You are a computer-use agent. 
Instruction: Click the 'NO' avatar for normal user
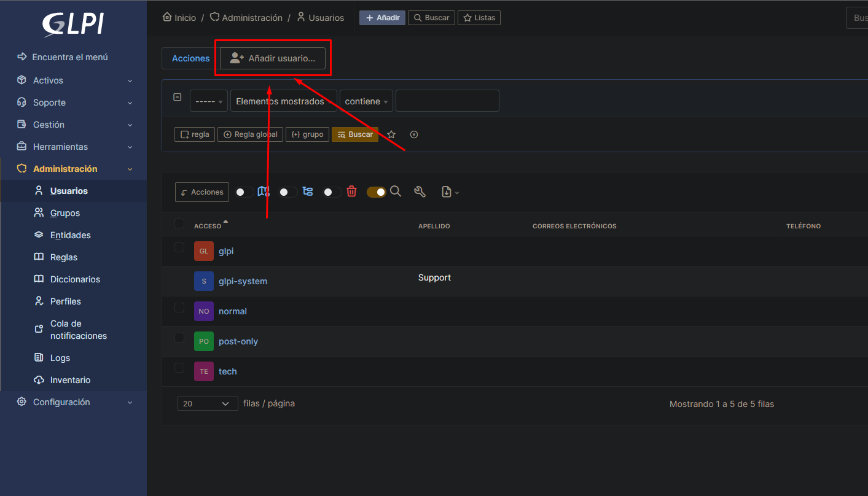(204, 311)
